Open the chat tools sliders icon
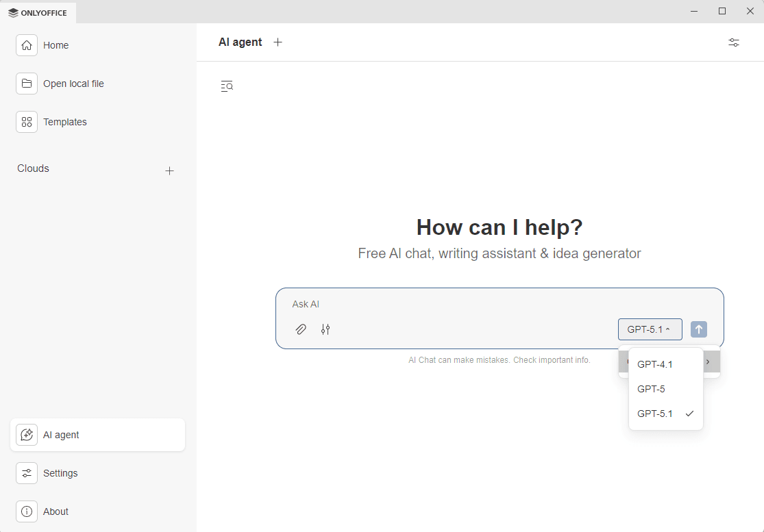Viewport: 764px width, 532px height. point(325,329)
